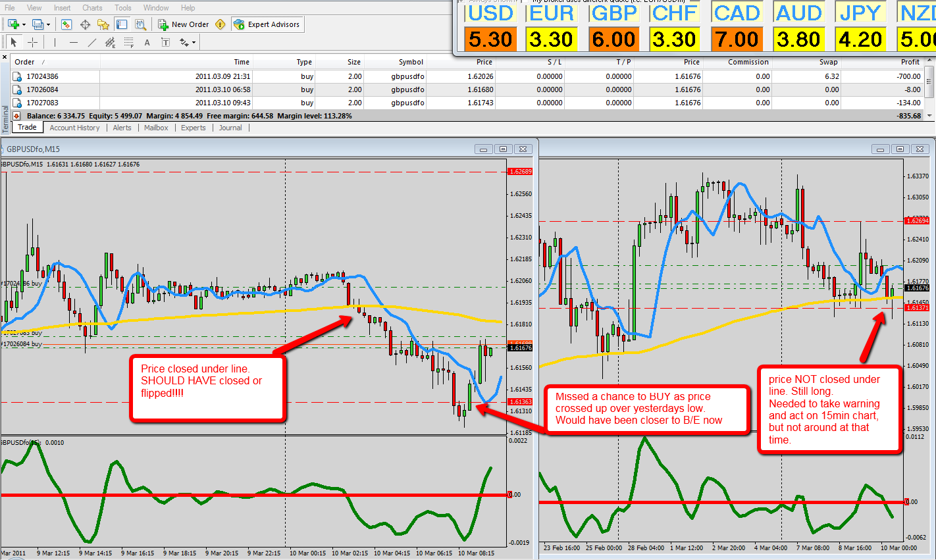Click the order icon for 17026084

pyautogui.click(x=18, y=89)
